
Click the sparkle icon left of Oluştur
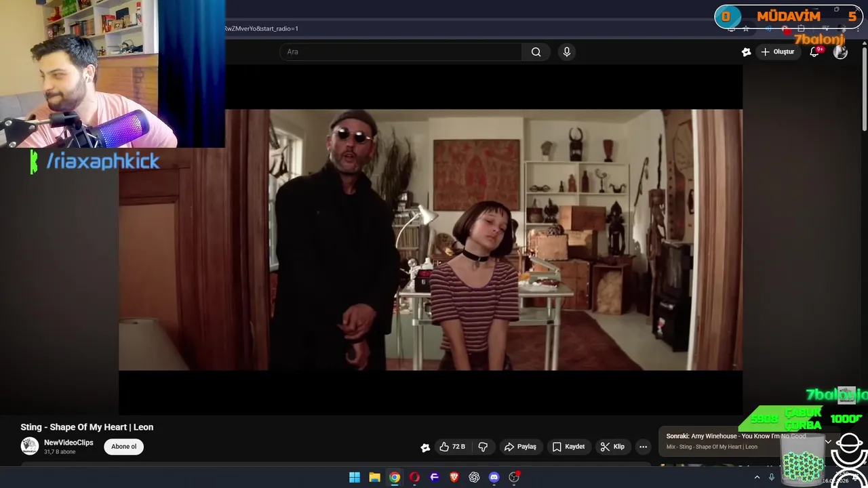(747, 52)
